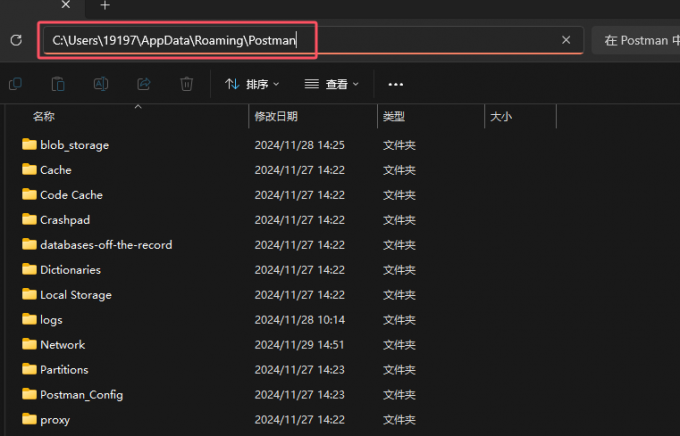This screenshot has height=436, width=680.
Task: Clear the address bar with X icon
Action: 566,40
